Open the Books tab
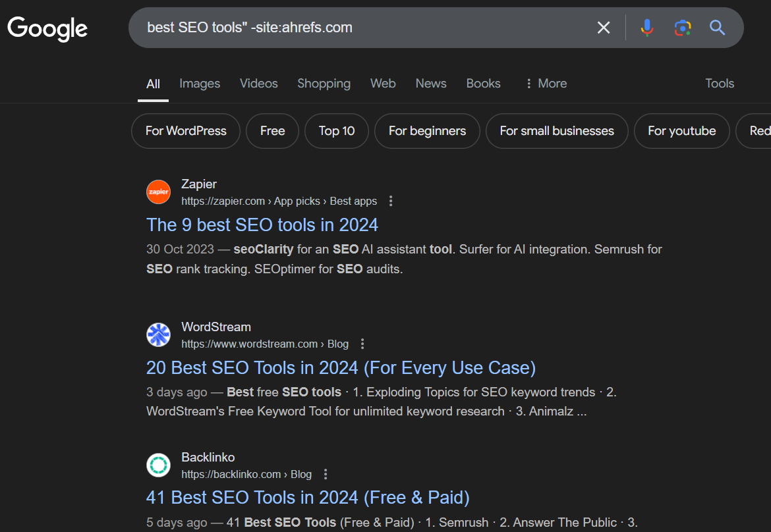 pos(483,84)
